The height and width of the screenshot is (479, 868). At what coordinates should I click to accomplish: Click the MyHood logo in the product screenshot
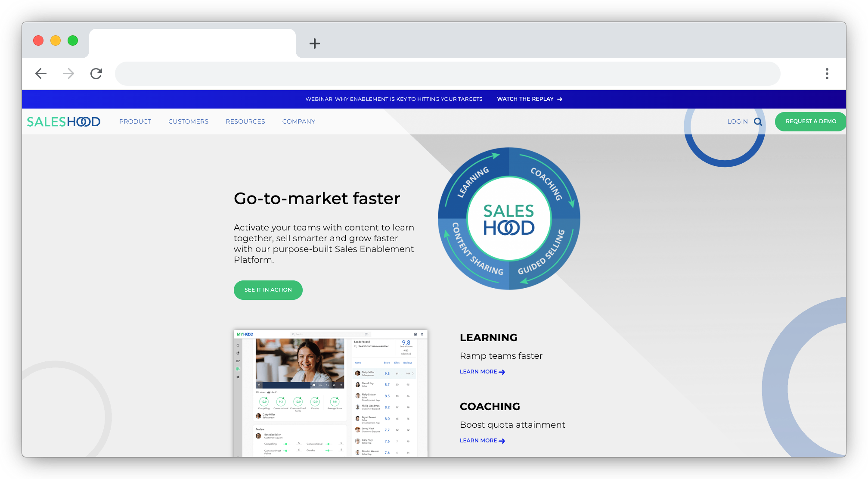[245, 334]
